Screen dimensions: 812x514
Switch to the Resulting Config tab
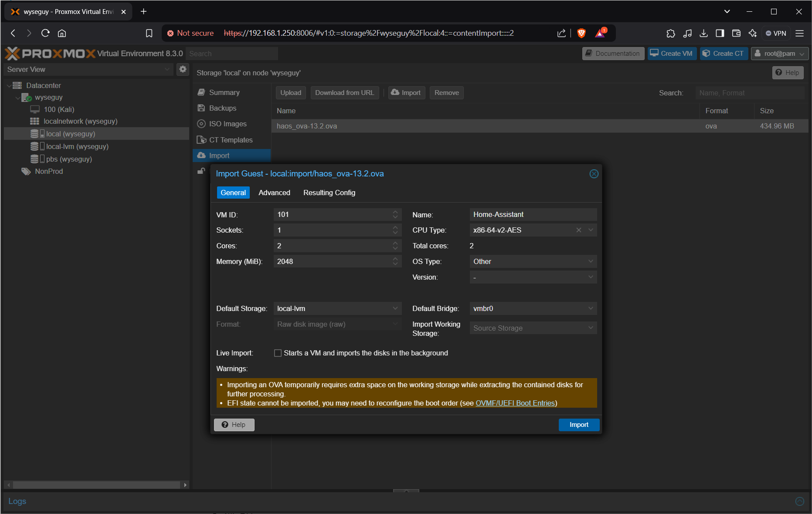click(x=329, y=193)
